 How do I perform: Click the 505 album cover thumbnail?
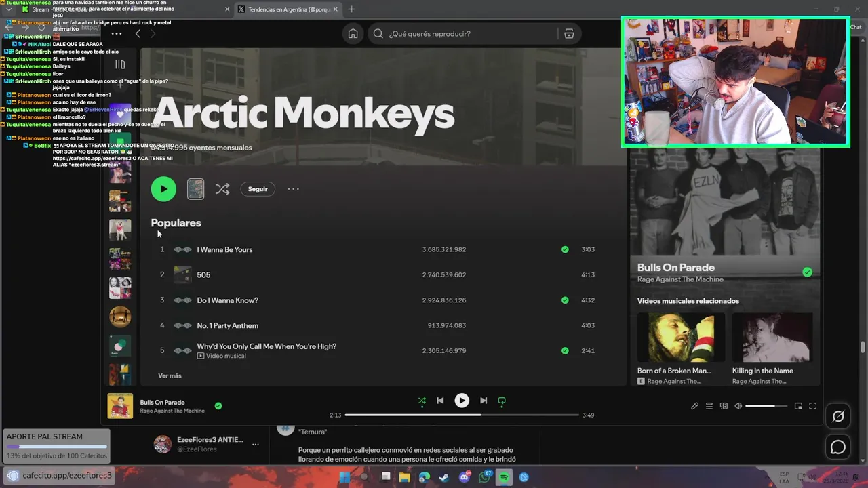point(182,274)
